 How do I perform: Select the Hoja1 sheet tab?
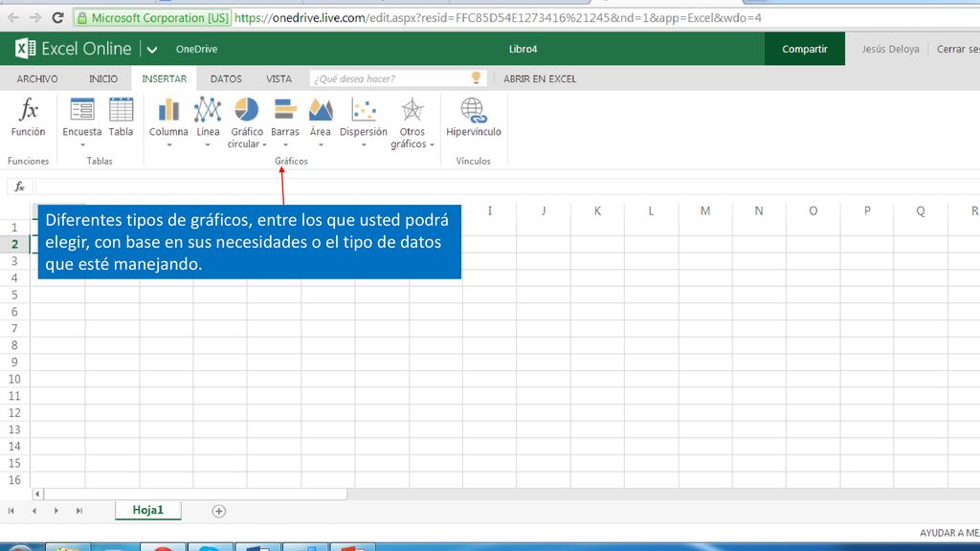(x=148, y=511)
